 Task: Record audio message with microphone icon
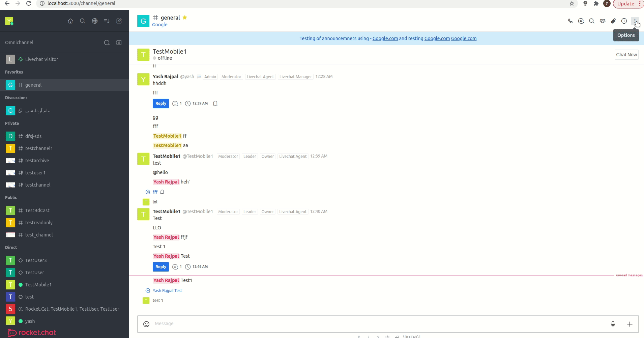click(613, 324)
